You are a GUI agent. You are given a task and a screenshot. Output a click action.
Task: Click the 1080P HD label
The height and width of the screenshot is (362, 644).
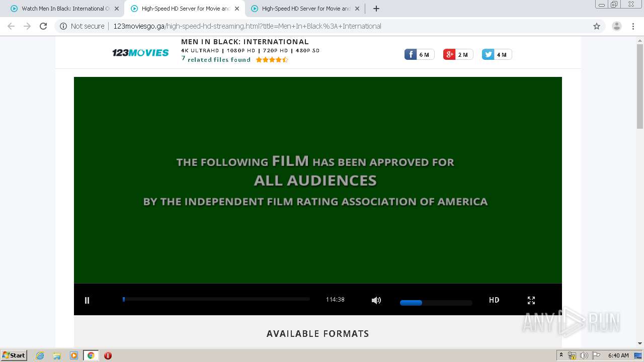tap(241, 50)
